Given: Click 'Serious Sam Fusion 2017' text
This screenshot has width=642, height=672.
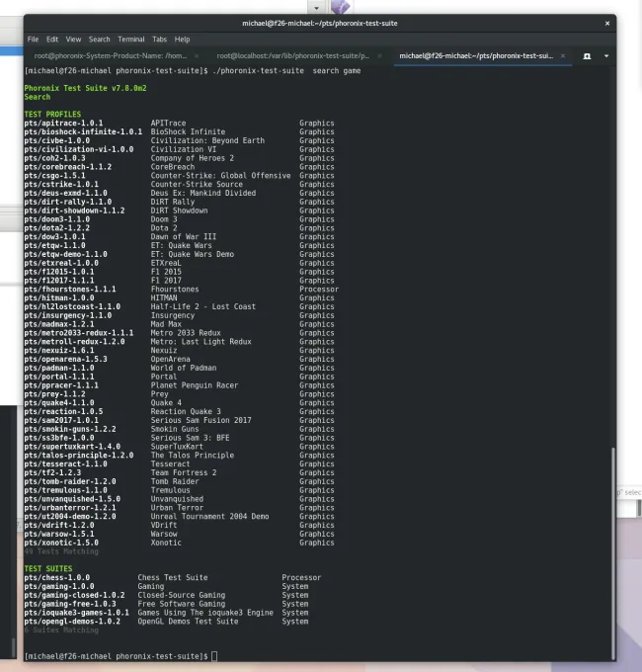Looking at the screenshot, I should tap(201, 420).
